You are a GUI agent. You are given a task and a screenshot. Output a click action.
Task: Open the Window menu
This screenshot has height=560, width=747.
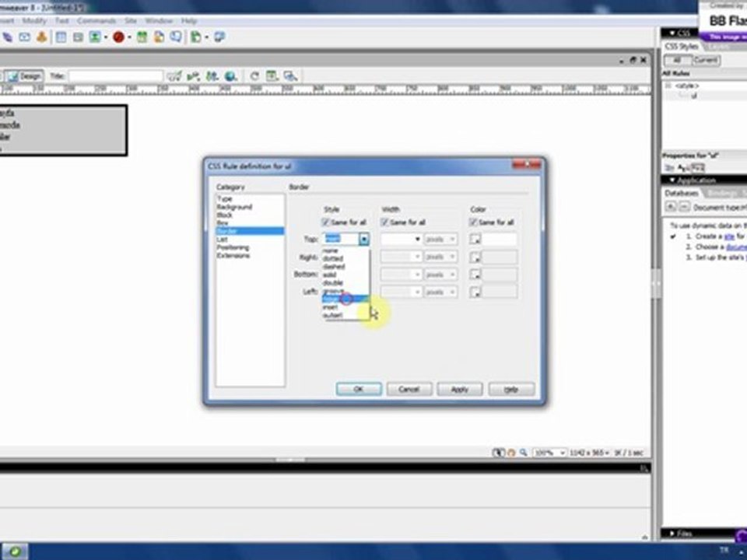point(159,21)
